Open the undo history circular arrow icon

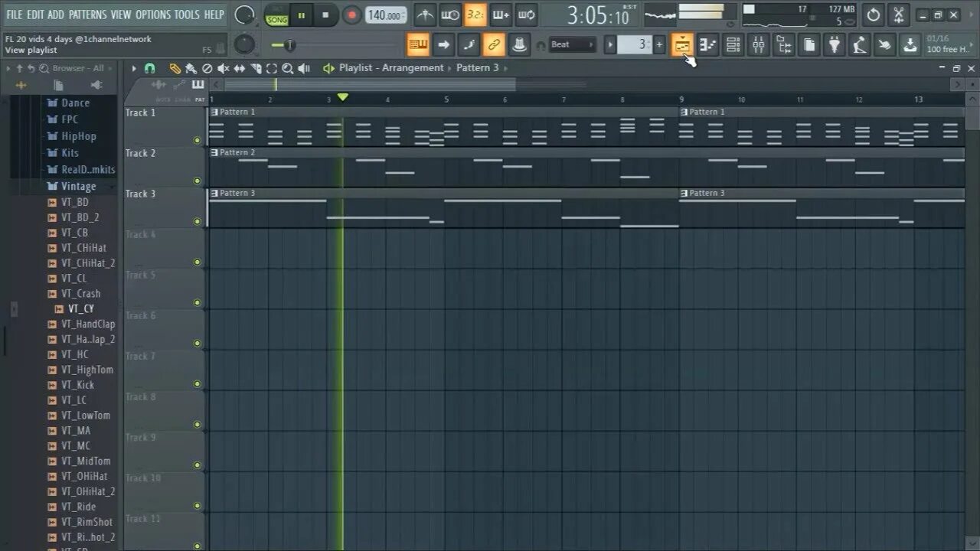[x=874, y=15]
